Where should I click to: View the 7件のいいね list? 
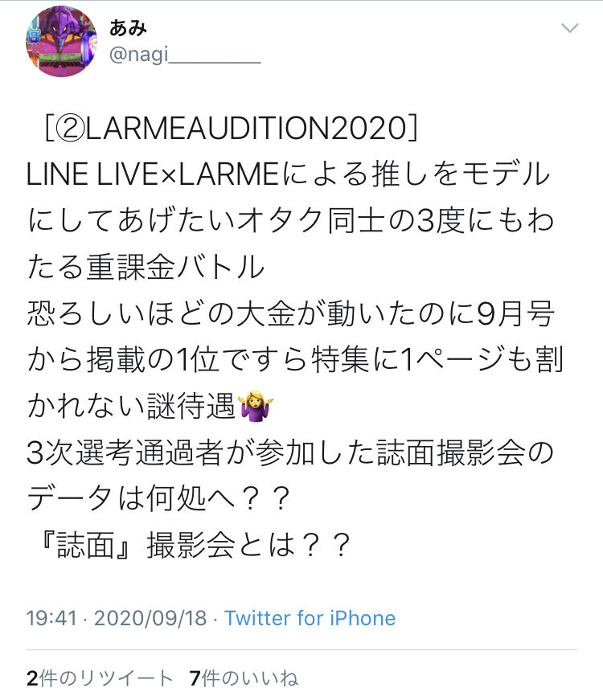(x=244, y=678)
